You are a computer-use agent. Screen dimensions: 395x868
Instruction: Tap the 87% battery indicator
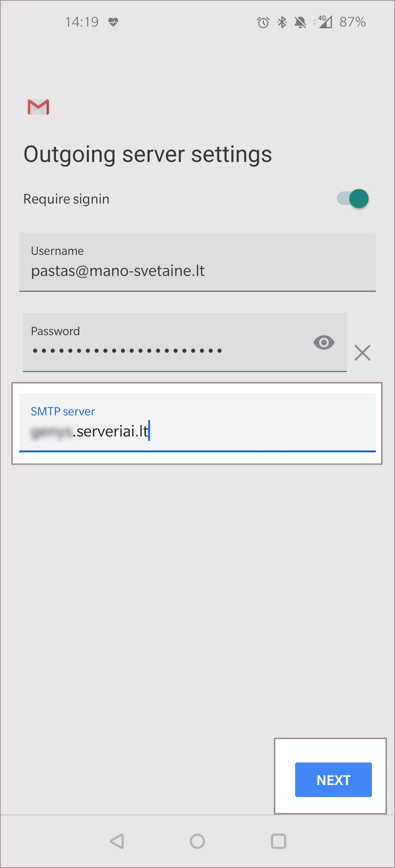coord(352,22)
